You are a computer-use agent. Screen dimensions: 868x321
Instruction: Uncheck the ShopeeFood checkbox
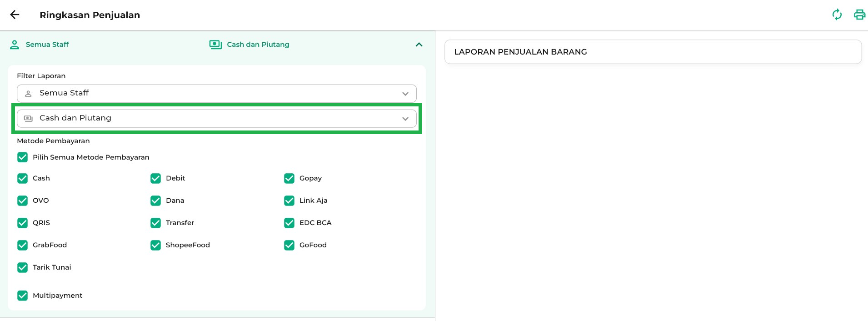pos(155,245)
